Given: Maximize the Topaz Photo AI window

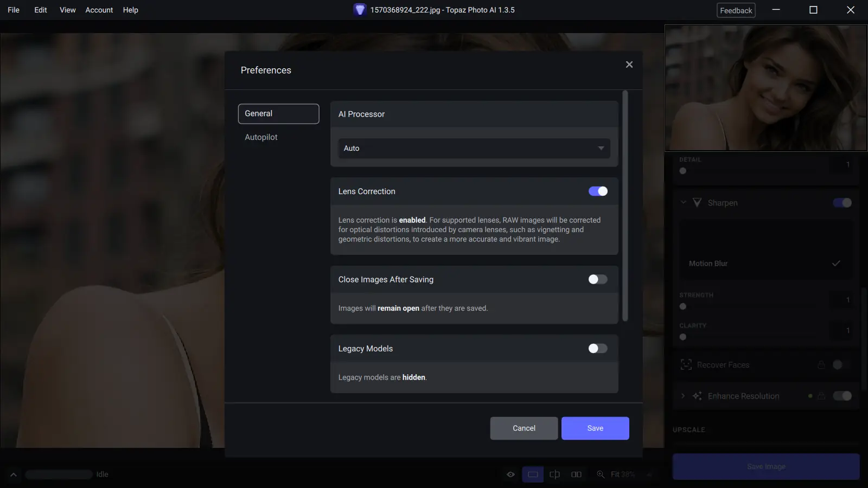Looking at the screenshot, I should coord(813,10).
